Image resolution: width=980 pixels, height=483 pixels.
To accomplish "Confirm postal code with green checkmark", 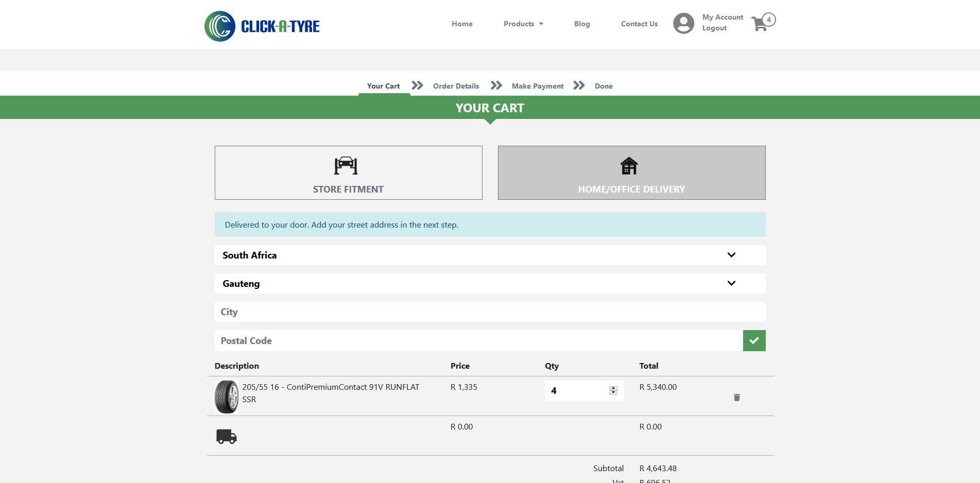I will point(754,340).
